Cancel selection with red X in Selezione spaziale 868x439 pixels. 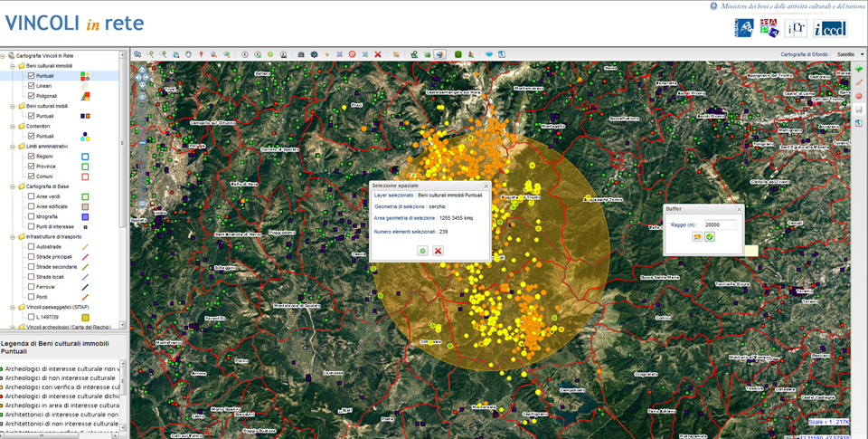point(438,251)
